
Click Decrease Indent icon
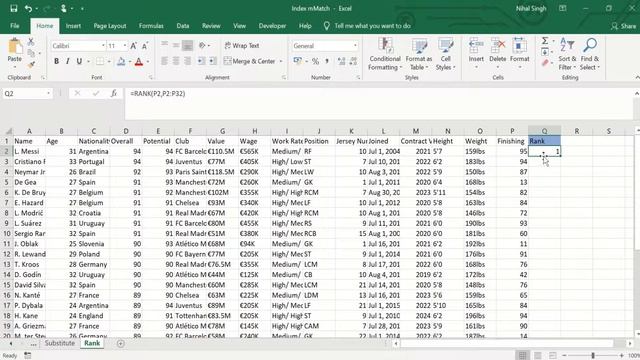click(x=202, y=61)
